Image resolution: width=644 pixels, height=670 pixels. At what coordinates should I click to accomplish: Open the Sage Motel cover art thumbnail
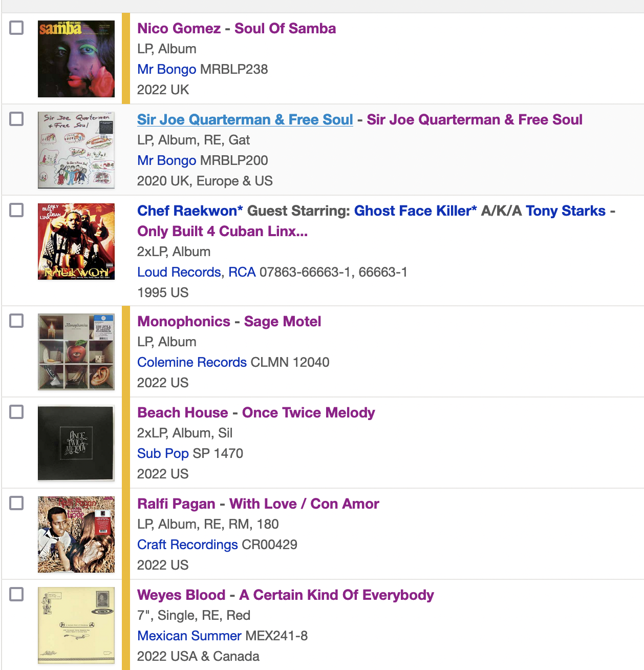pyautogui.click(x=76, y=352)
